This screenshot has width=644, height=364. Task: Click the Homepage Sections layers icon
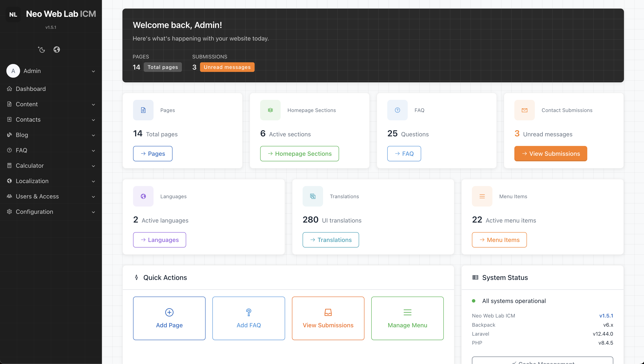[270, 110]
